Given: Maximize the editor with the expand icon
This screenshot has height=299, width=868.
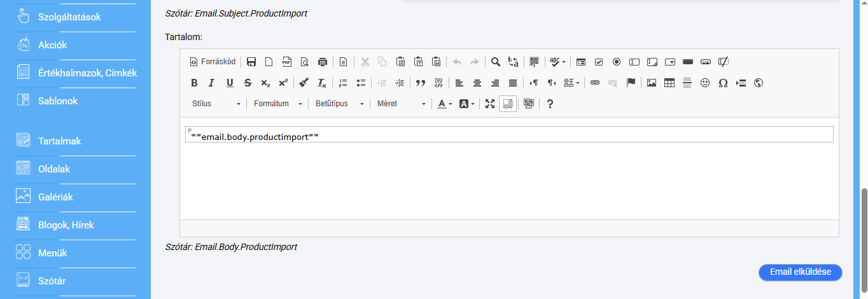Looking at the screenshot, I should [490, 104].
